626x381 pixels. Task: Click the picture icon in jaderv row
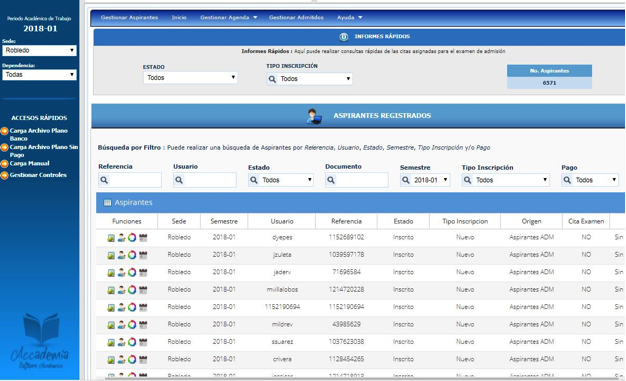[x=111, y=273]
